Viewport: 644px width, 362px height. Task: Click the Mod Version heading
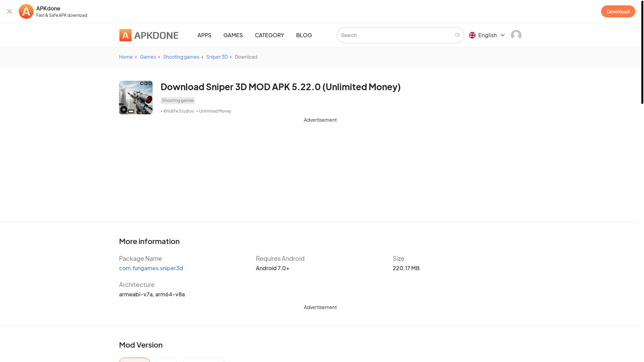pyautogui.click(x=141, y=345)
